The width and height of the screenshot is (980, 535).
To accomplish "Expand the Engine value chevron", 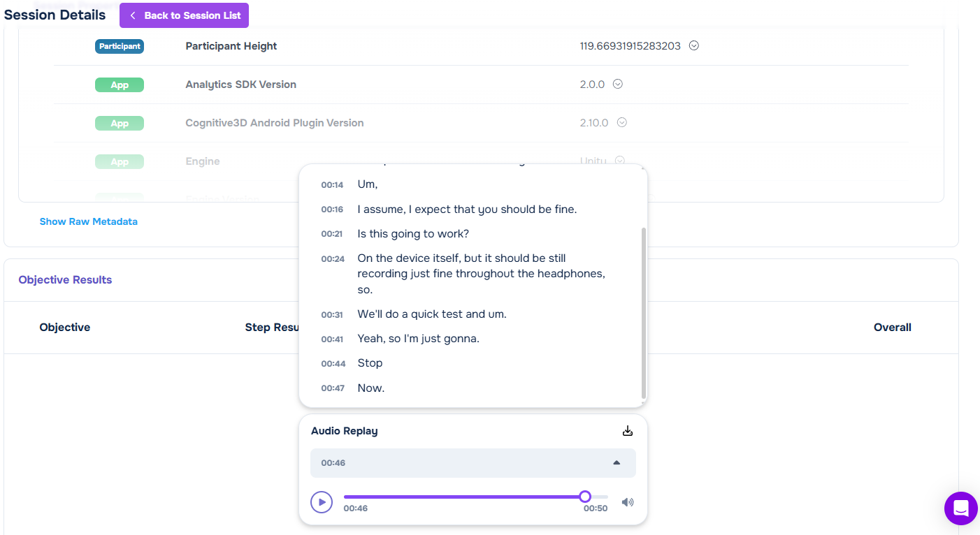I will tap(619, 161).
